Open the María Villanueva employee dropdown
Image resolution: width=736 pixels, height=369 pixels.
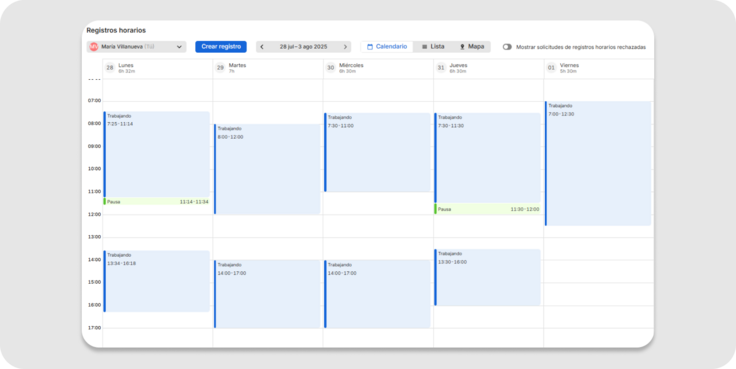(x=137, y=47)
